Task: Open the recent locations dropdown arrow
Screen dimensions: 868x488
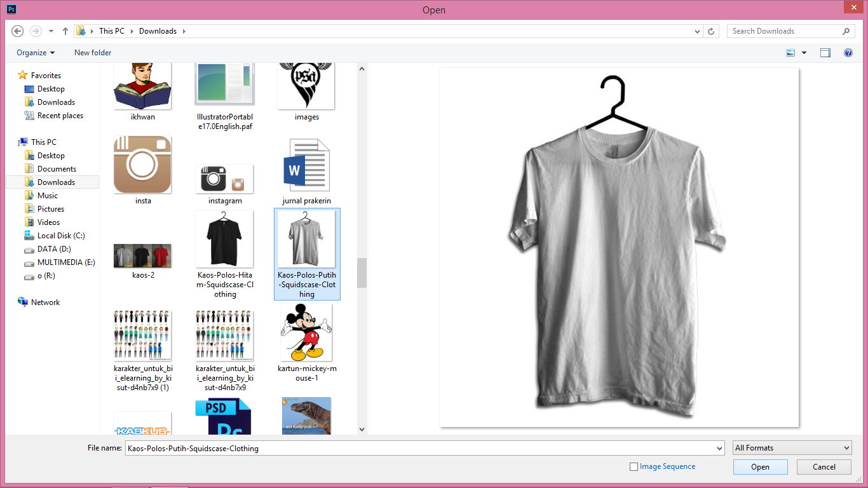Action: click(x=51, y=30)
